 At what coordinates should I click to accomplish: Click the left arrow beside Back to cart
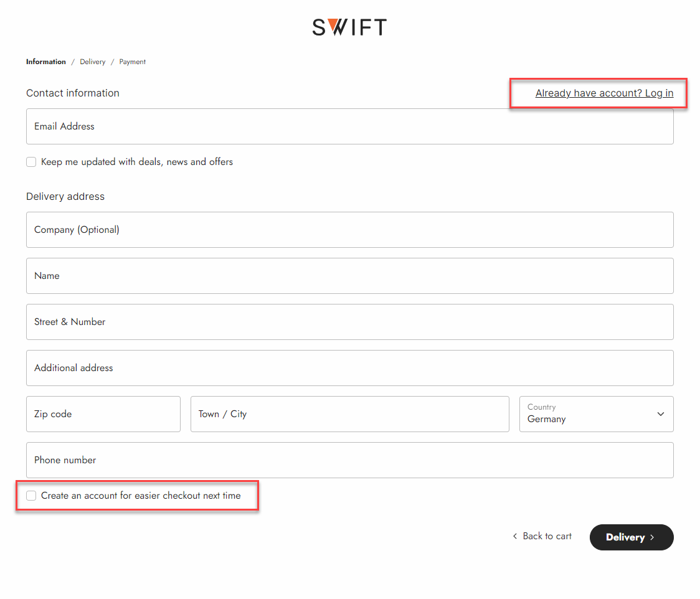(515, 536)
